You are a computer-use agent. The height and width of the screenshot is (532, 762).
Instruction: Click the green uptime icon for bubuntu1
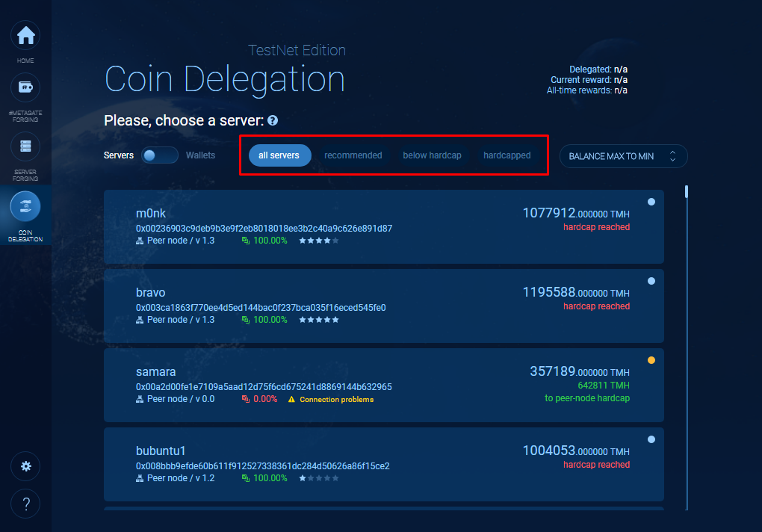pos(246,478)
